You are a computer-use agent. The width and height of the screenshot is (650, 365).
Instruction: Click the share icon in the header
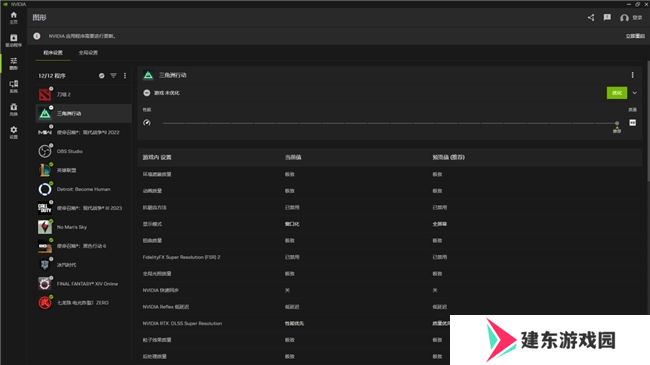591,17
